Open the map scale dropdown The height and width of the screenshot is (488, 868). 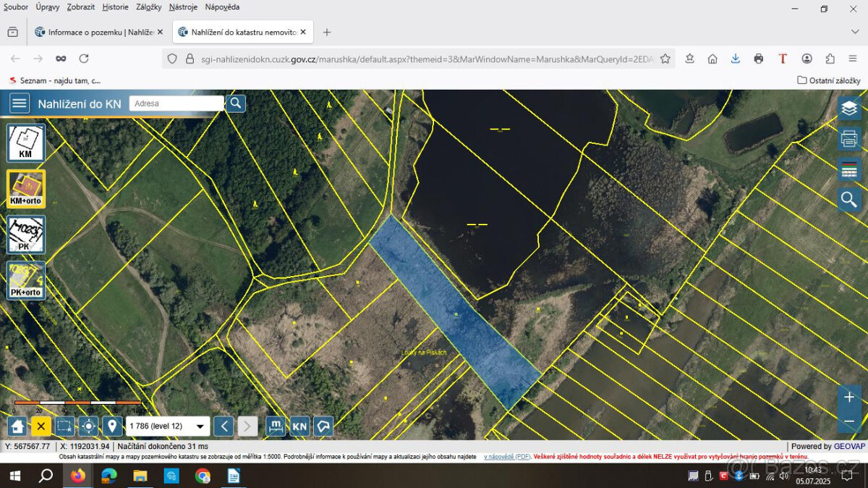168,426
